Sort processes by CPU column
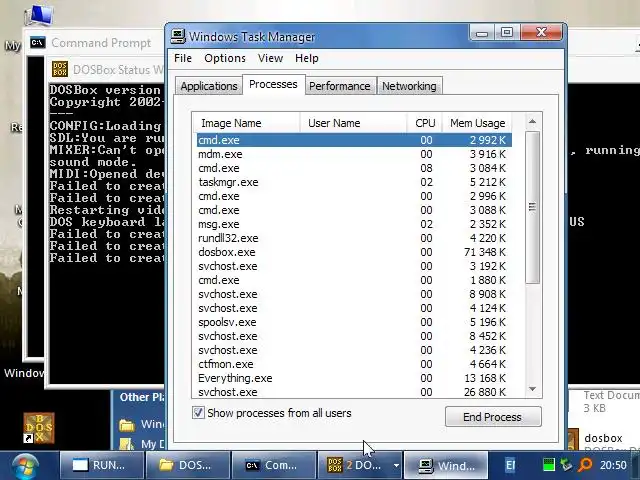Screen dimensions: 640x480 (x=424, y=123)
